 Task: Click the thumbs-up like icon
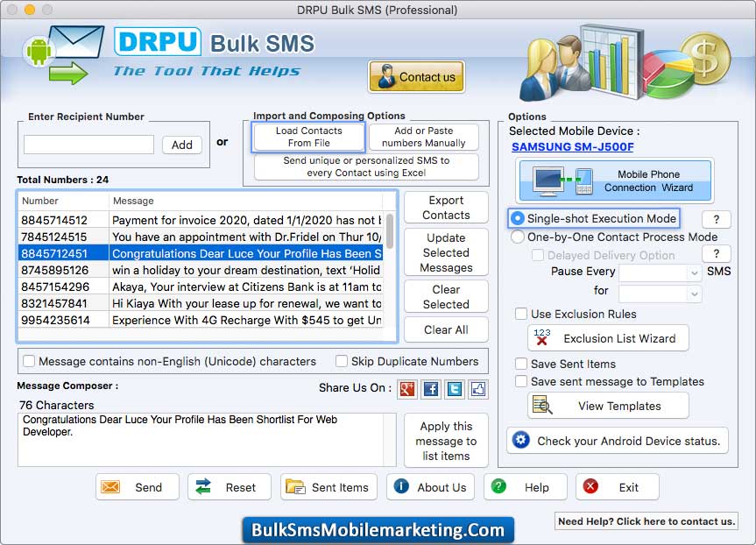point(478,389)
